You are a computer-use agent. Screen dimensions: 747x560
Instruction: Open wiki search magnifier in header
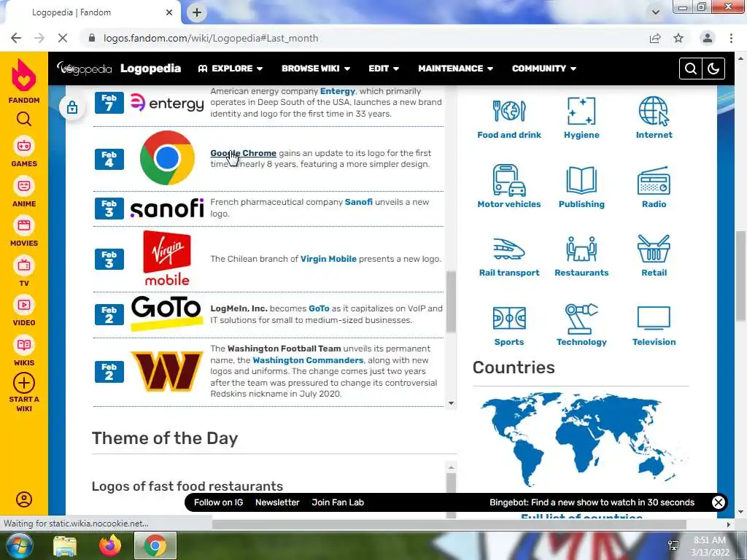click(x=690, y=69)
